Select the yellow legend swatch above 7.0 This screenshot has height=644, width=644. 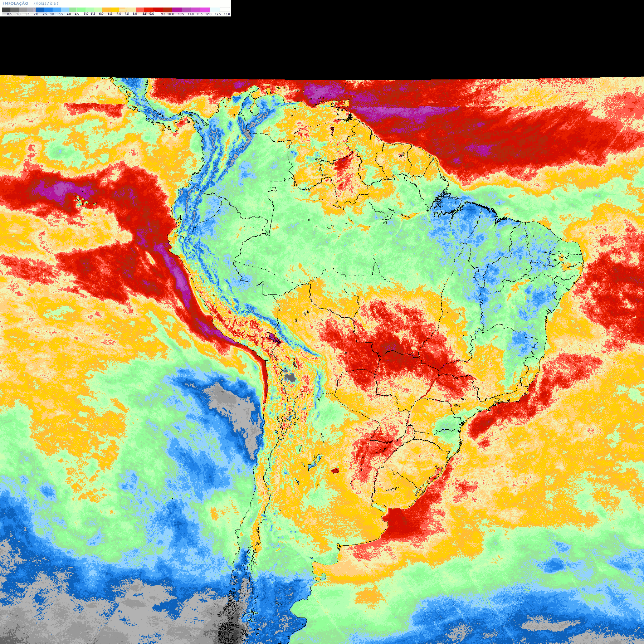click(115, 10)
